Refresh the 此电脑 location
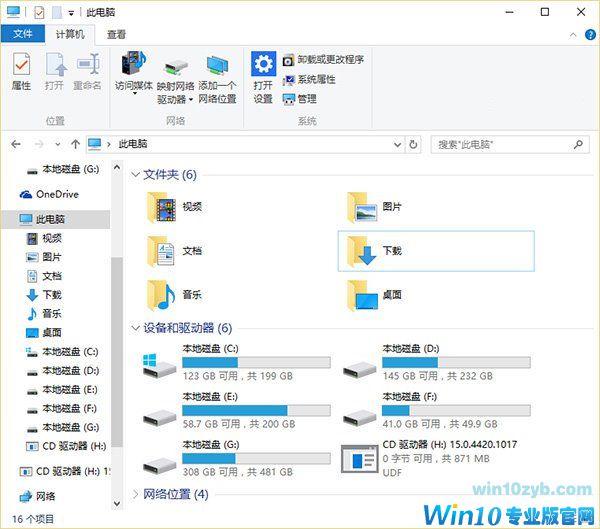The height and width of the screenshot is (529, 600). pos(413,145)
